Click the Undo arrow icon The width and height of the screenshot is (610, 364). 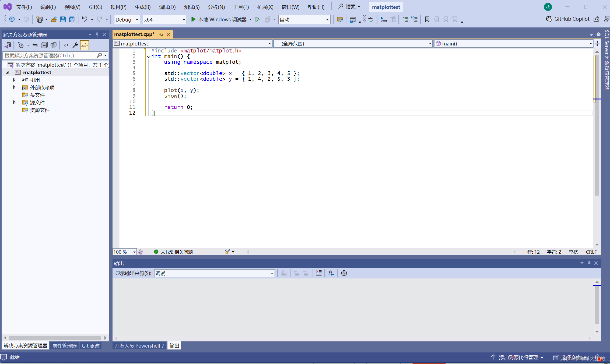click(85, 19)
